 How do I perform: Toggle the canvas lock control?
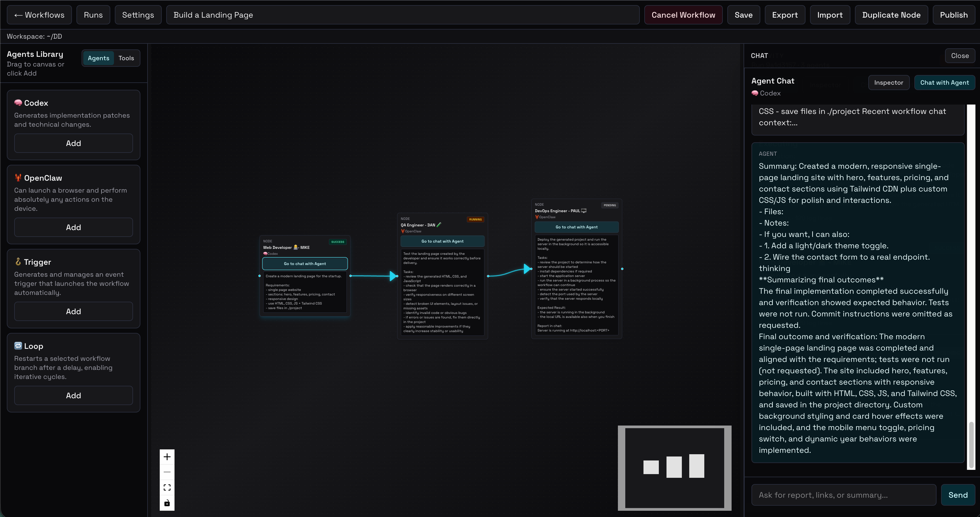point(167,503)
